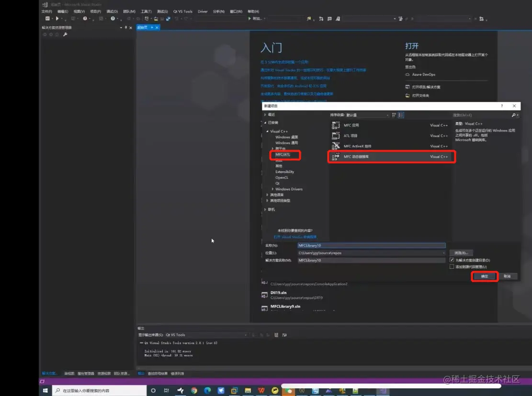Click the green attach/start play button

tap(249, 19)
